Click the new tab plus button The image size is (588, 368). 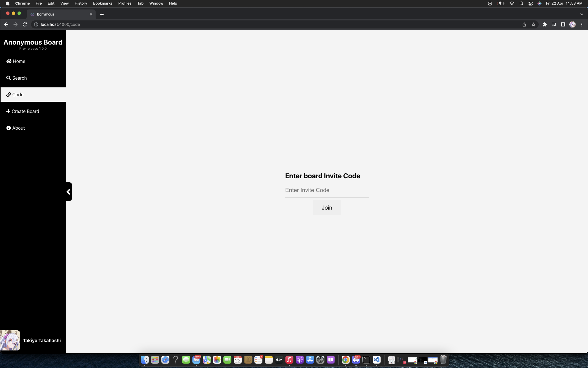tap(102, 14)
